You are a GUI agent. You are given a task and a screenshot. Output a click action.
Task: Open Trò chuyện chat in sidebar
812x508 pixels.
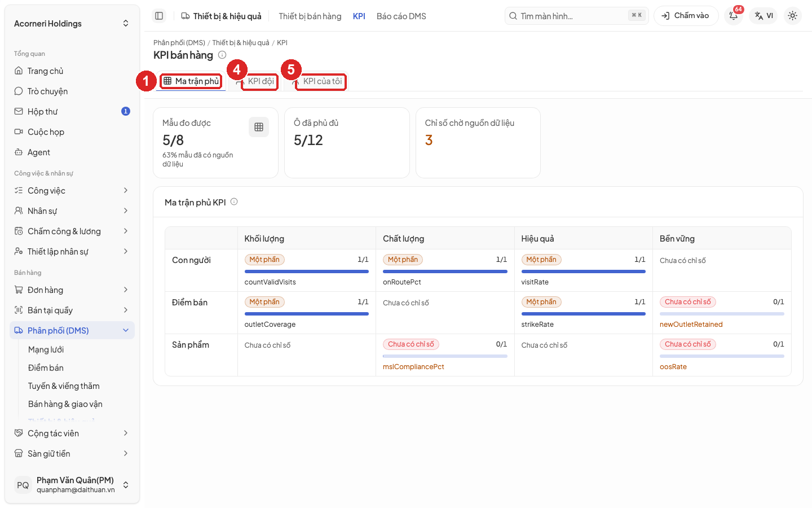pos(72,91)
